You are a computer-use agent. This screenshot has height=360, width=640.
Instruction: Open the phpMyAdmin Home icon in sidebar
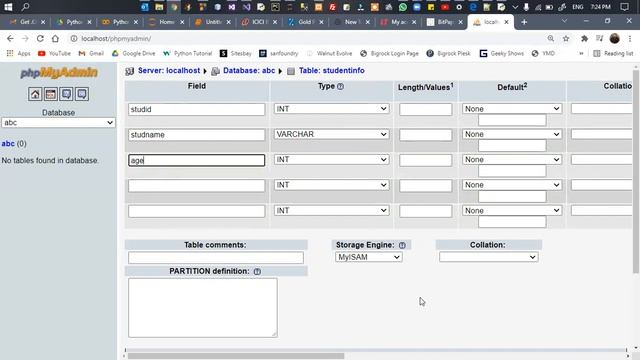(35, 94)
